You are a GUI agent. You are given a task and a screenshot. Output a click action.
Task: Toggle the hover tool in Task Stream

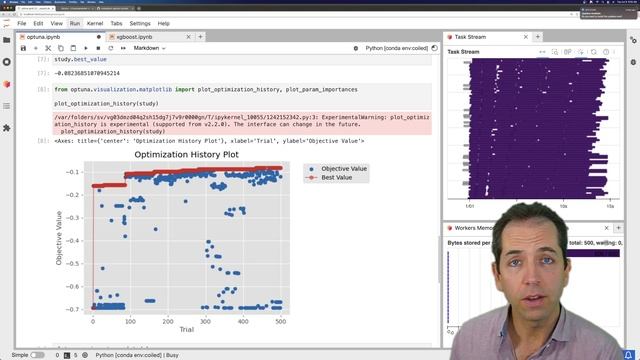(x=606, y=52)
